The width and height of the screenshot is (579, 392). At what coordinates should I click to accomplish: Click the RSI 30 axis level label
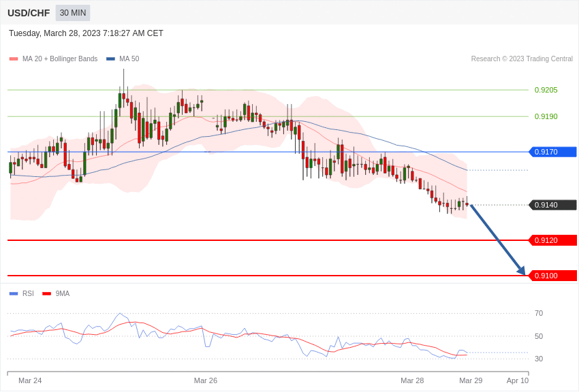click(x=539, y=359)
